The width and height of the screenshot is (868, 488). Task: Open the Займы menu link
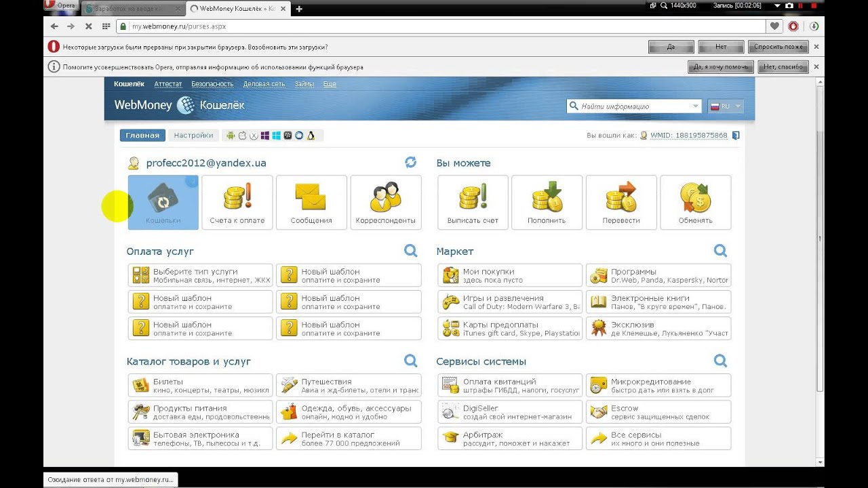(x=304, y=84)
